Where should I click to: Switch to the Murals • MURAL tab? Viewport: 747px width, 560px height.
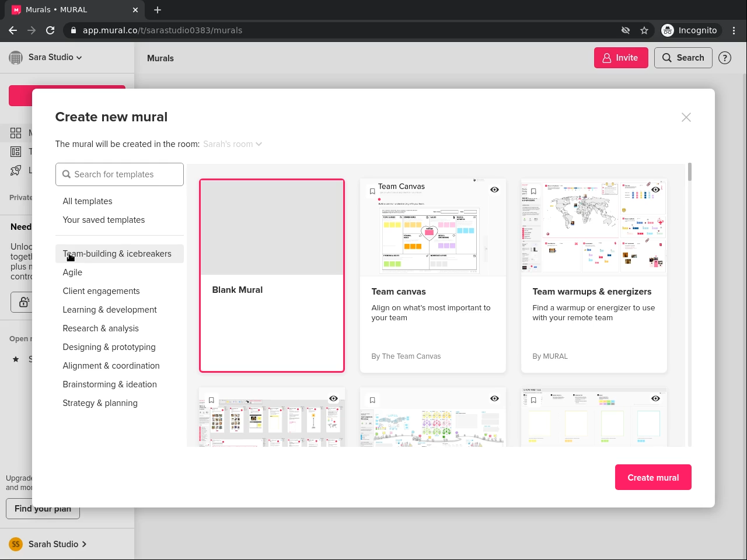point(76,10)
